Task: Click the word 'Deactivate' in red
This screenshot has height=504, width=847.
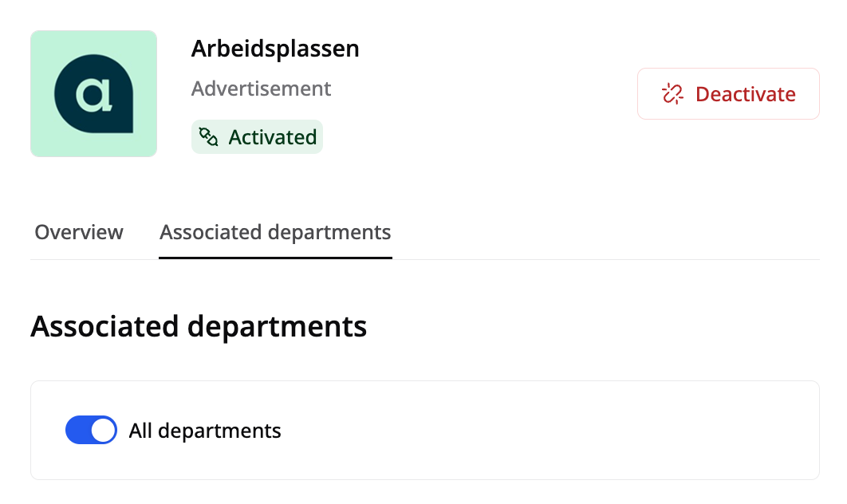Action: coord(745,94)
